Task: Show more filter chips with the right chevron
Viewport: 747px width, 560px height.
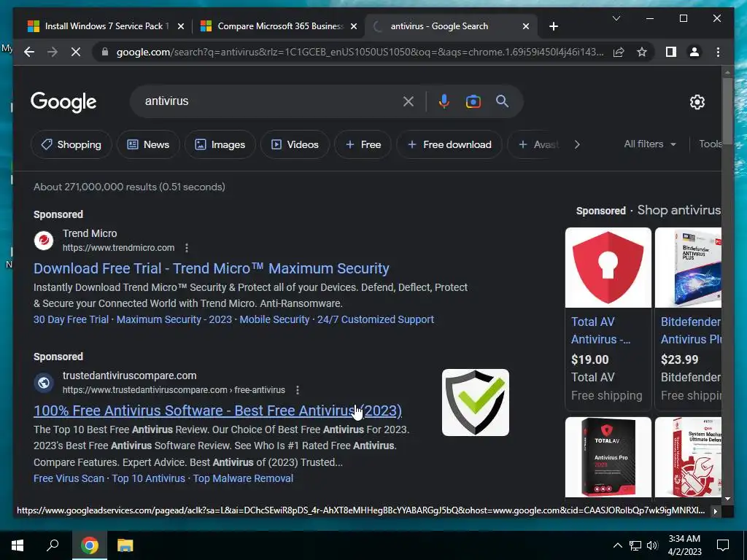Action: coord(578,144)
